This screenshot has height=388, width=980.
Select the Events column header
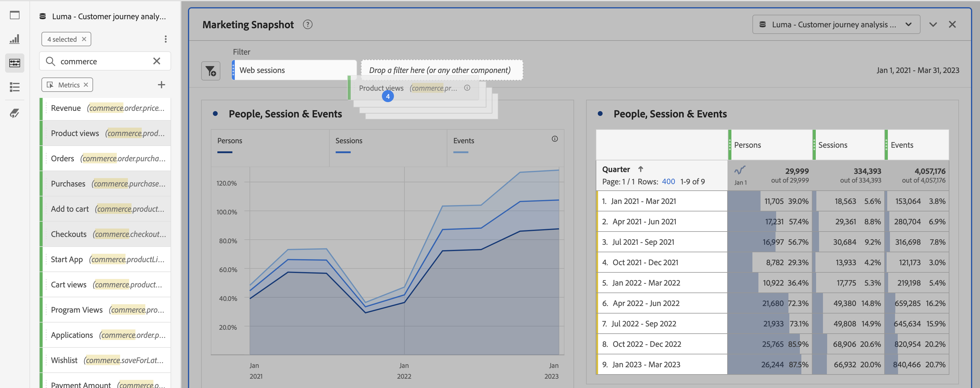902,145
